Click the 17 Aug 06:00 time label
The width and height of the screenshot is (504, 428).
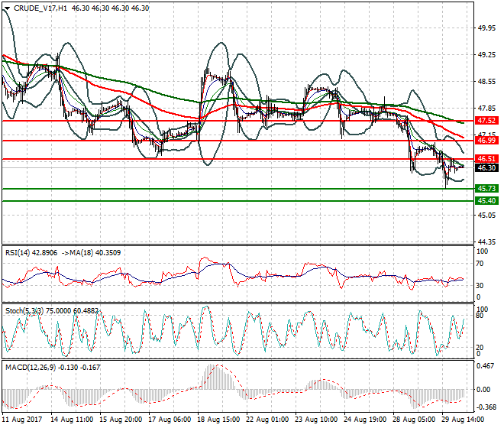170,420
